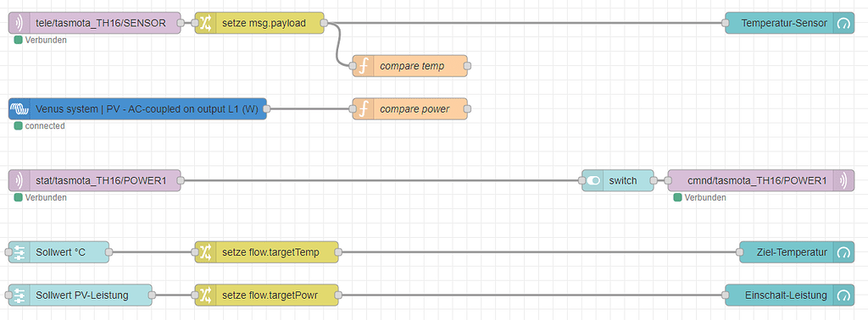The width and height of the screenshot is (868, 320).
Task: Click the gauge icon on Temperatur-Sensor node
Action: click(x=843, y=23)
